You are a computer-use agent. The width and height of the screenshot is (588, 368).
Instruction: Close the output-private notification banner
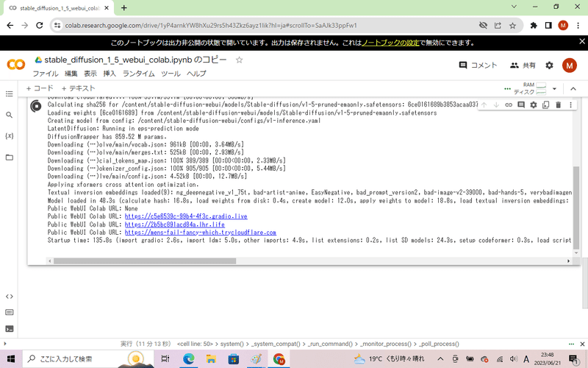point(582,42)
